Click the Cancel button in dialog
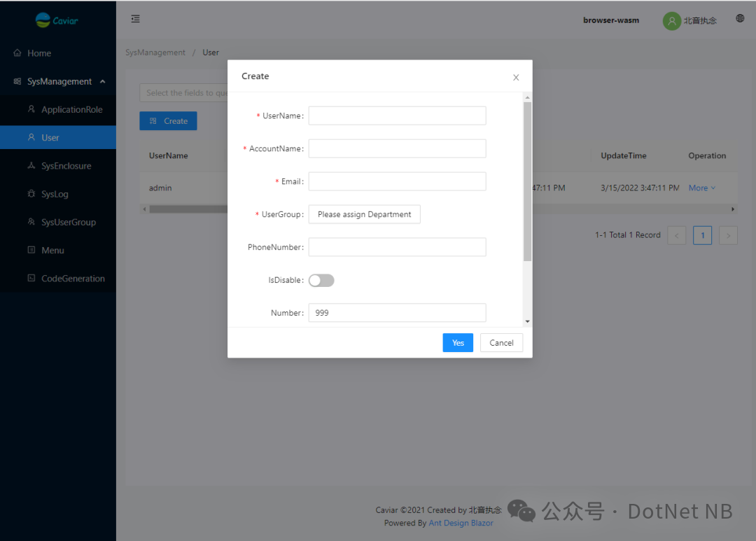The height and width of the screenshot is (541, 756). pos(501,343)
